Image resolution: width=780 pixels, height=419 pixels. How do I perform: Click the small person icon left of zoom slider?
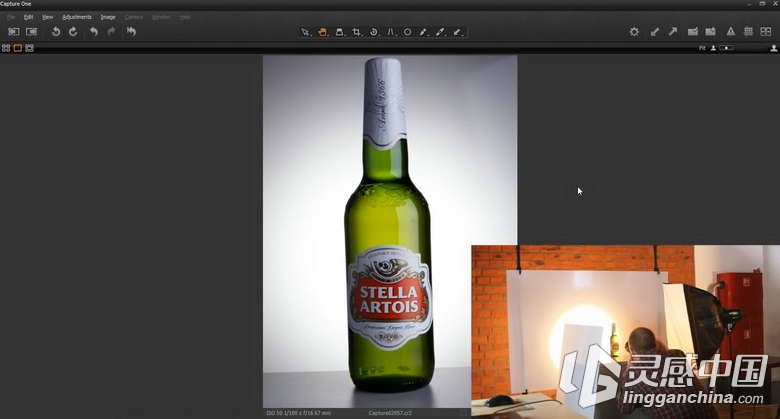(x=713, y=48)
